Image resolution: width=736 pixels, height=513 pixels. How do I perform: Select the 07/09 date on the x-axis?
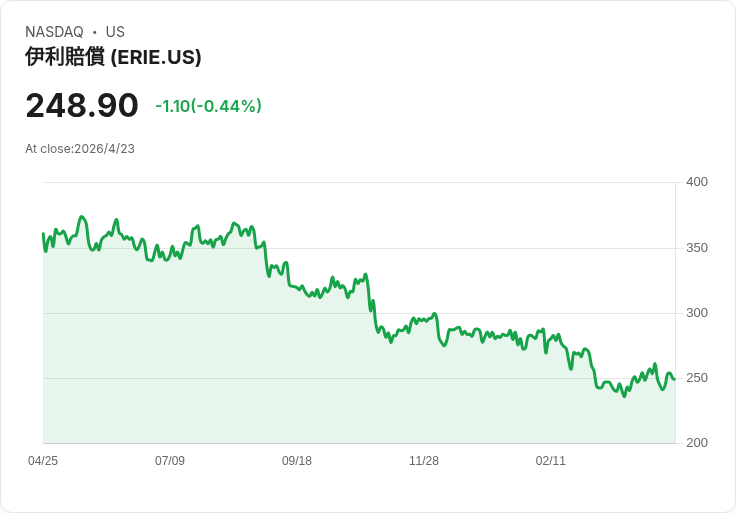tap(170, 461)
